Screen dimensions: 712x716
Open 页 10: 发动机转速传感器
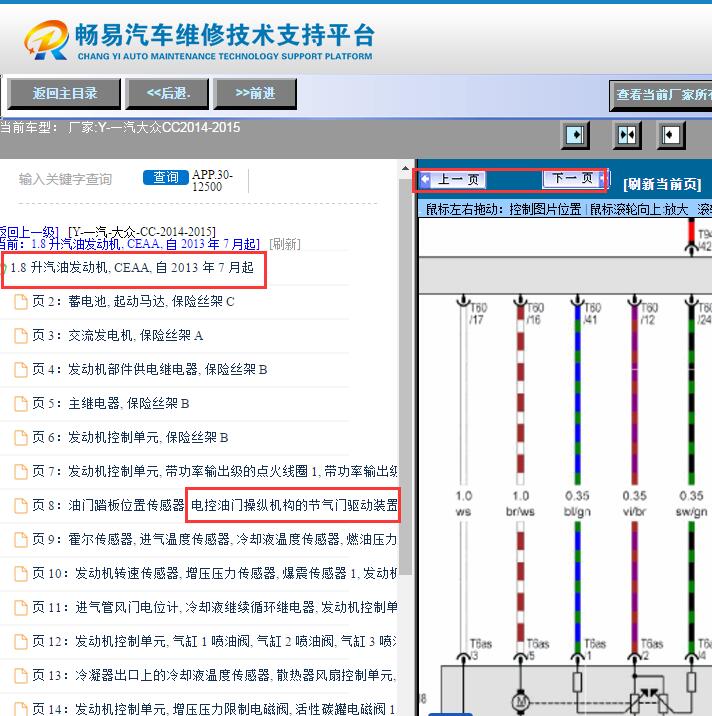[214, 574]
